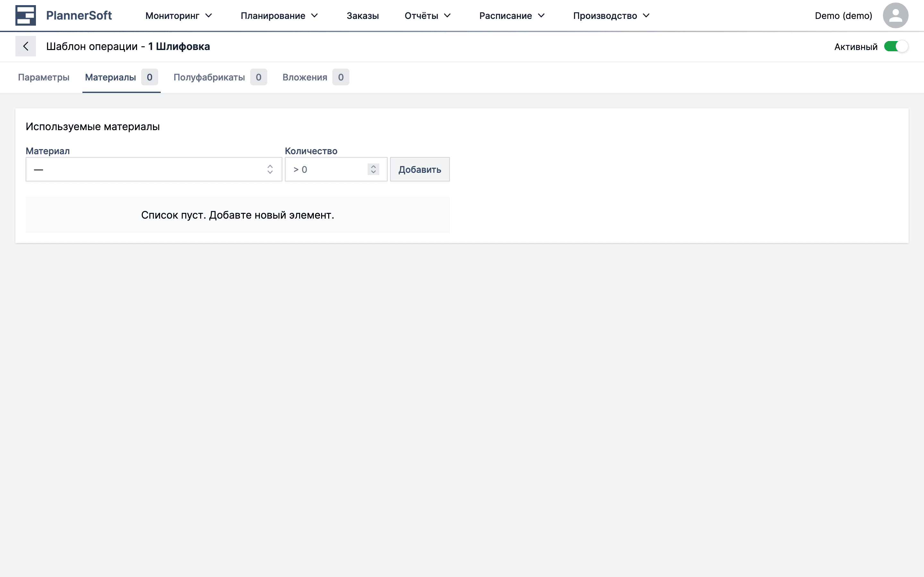
Task: Open the Заказы page
Action: pos(362,16)
